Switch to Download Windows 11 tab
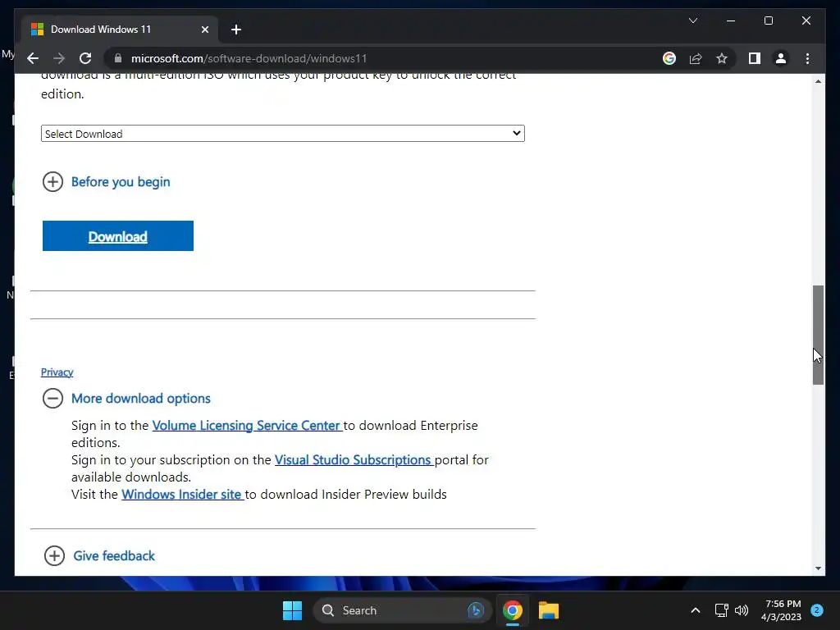This screenshot has width=840, height=630. [120, 30]
